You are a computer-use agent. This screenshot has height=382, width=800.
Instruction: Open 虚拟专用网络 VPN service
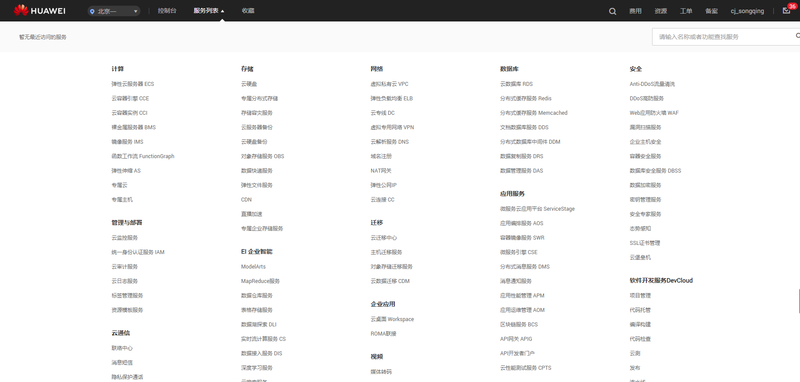click(x=392, y=127)
